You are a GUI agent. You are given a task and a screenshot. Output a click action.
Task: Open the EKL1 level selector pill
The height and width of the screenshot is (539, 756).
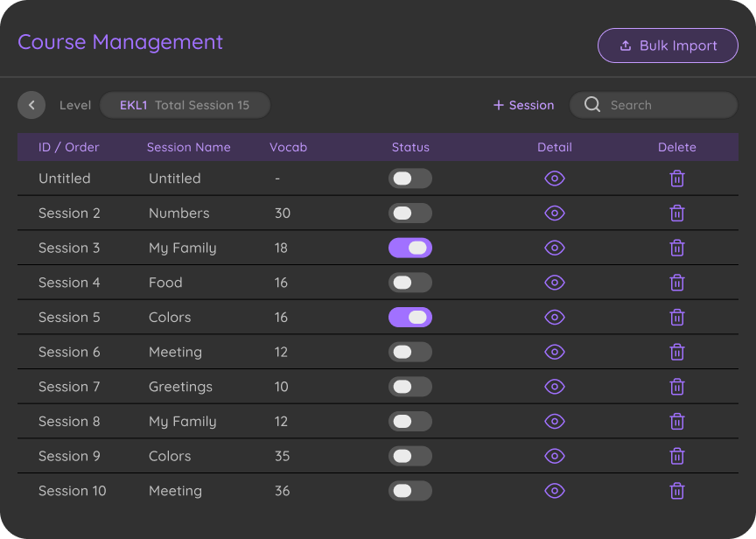185,105
